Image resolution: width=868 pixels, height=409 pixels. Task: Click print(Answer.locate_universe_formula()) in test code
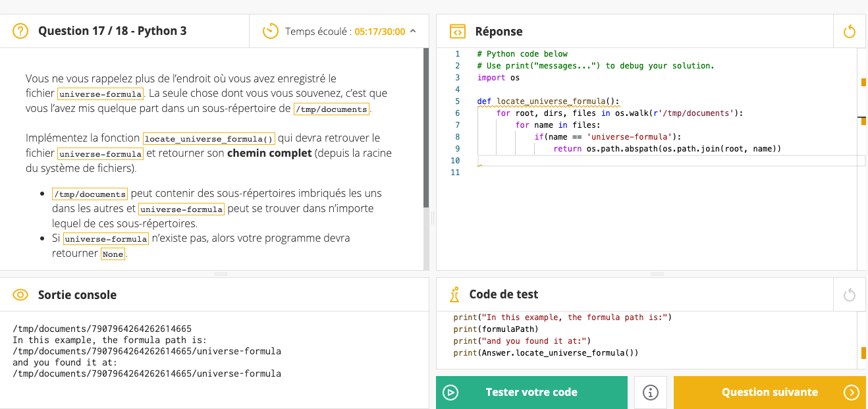pos(546,353)
